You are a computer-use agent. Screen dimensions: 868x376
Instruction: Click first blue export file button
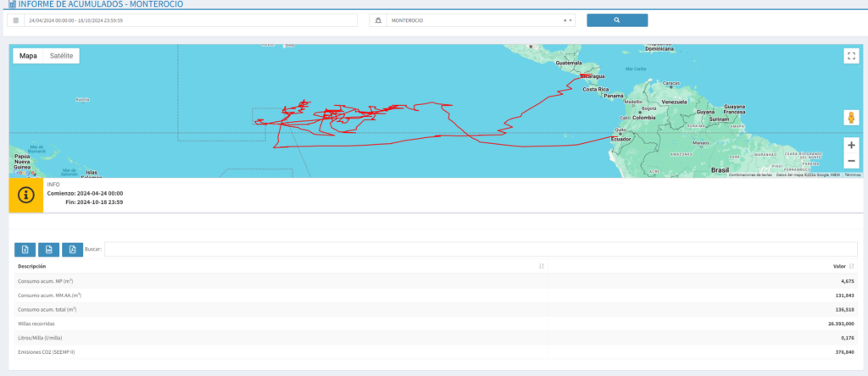[x=25, y=249]
